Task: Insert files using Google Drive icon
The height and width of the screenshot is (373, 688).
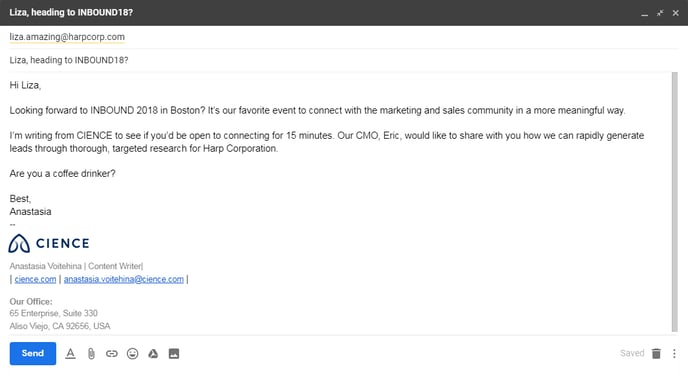Action: tap(153, 353)
